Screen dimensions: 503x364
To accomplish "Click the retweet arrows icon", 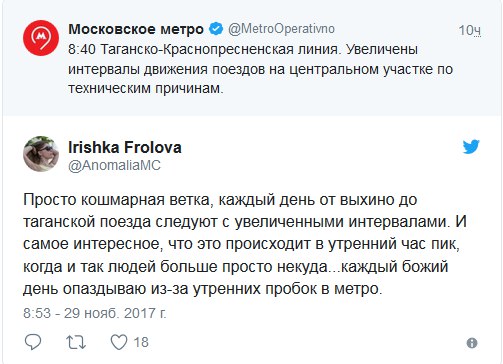I will (76, 342).
